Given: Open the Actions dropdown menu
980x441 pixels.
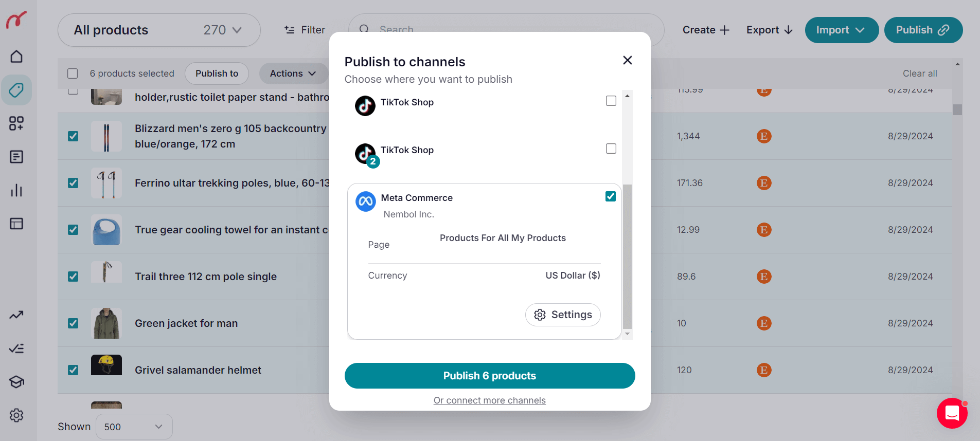Looking at the screenshot, I should click(293, 73).
